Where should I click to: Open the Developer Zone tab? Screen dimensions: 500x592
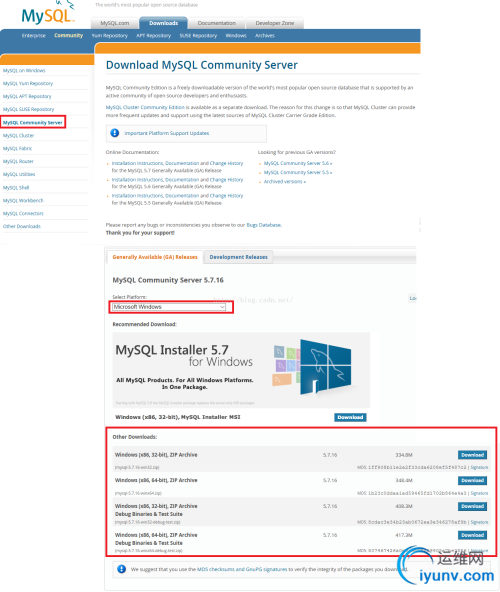275,23
